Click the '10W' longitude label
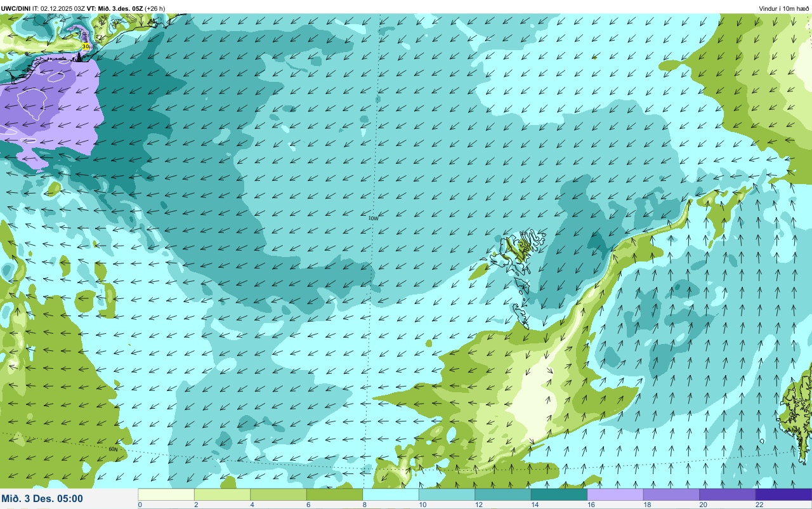812x509 pixels. 373,218
